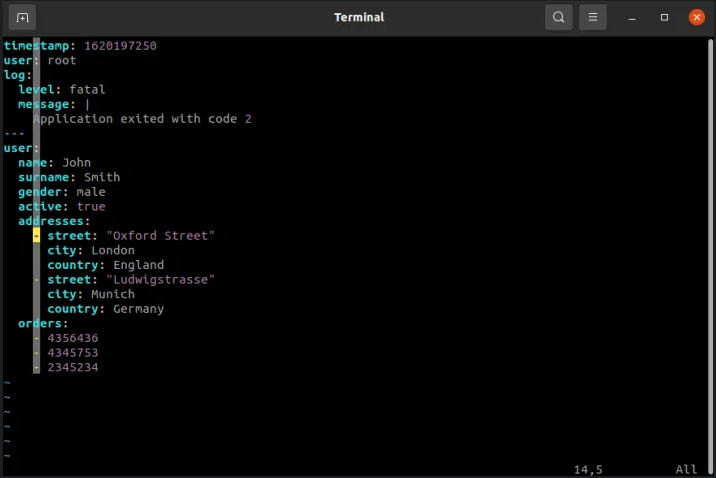The width and height of the screenshot is (716, 478).
Task: Click the '---' document separator
Action: point(14,133)
